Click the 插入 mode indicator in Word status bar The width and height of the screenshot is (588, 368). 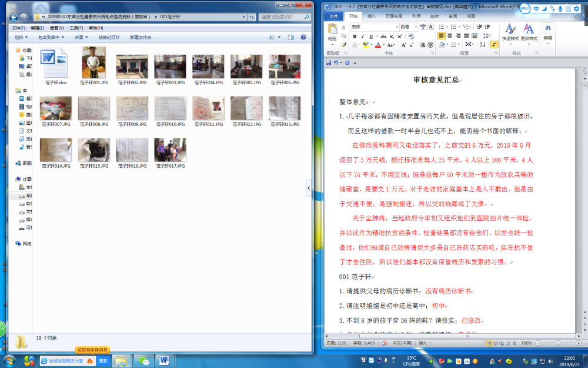pos(423,343)
